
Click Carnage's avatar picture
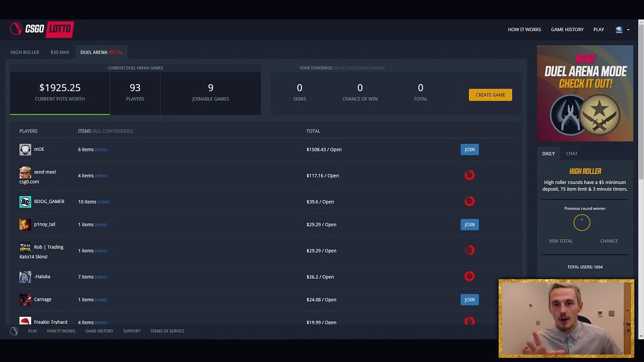25,299
